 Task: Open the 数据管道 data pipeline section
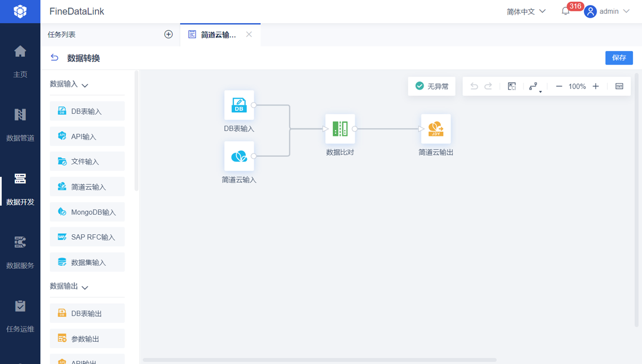[x=20, y=125]
